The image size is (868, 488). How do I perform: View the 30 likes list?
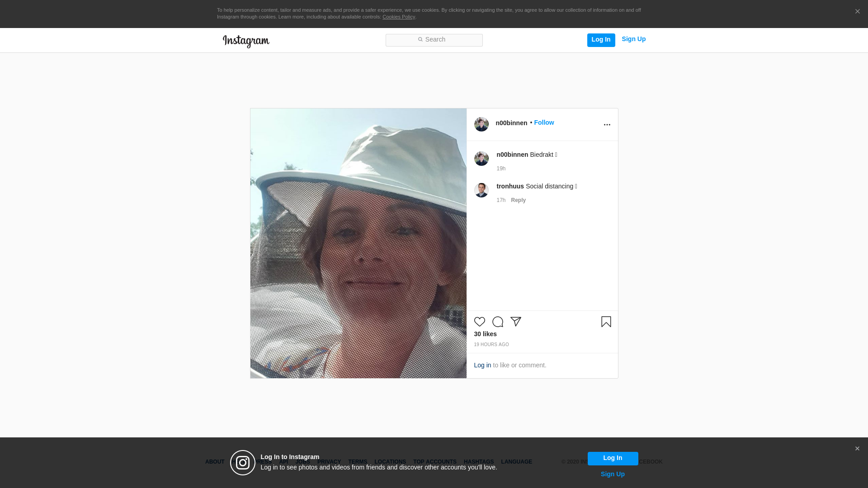coord(485,334)
